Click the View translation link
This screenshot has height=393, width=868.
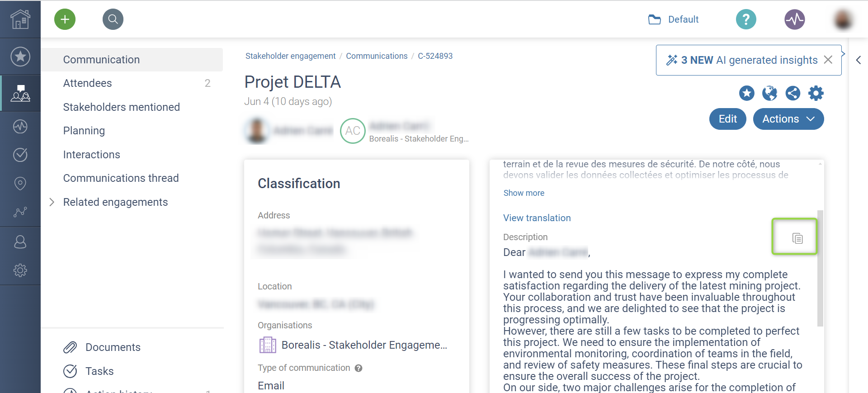pos(537,218)
